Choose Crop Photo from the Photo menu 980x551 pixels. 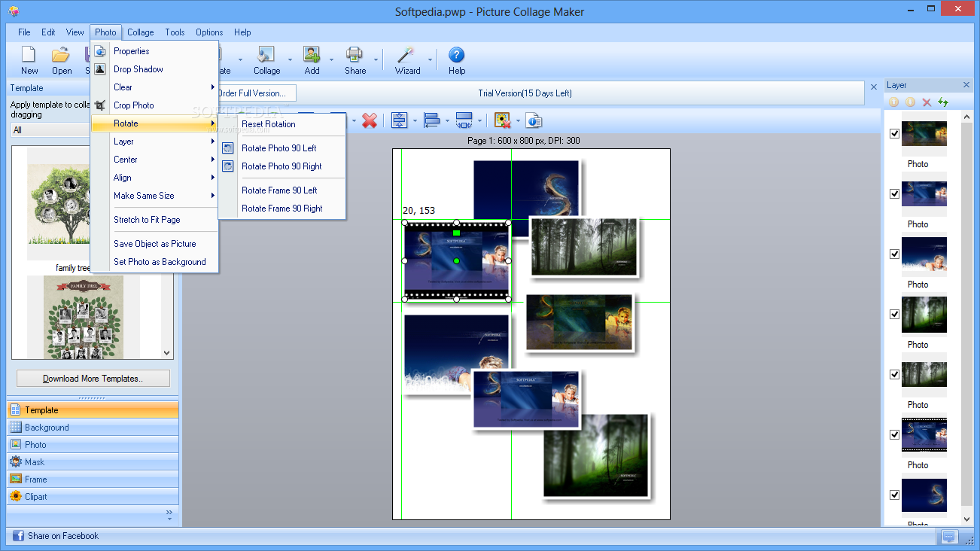point(154,105)
